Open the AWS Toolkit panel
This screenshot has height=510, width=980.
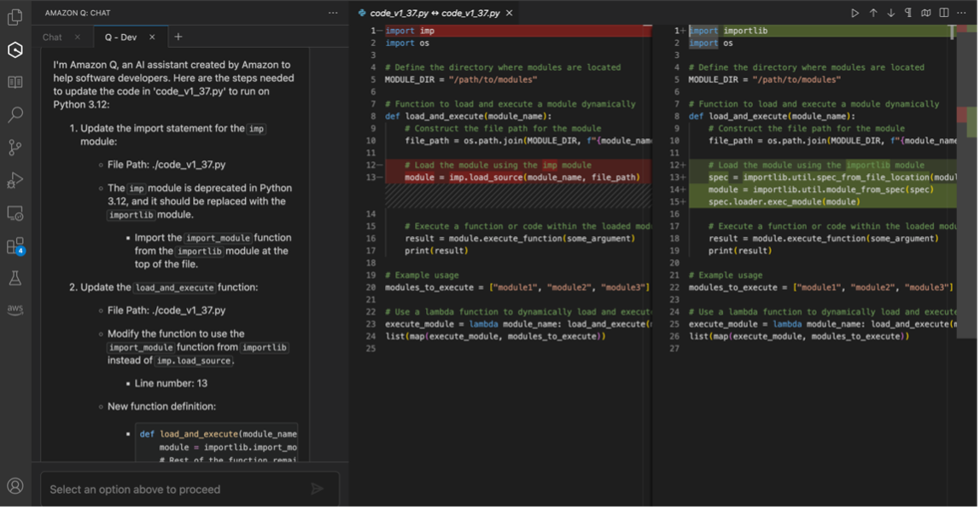point(15,309)
